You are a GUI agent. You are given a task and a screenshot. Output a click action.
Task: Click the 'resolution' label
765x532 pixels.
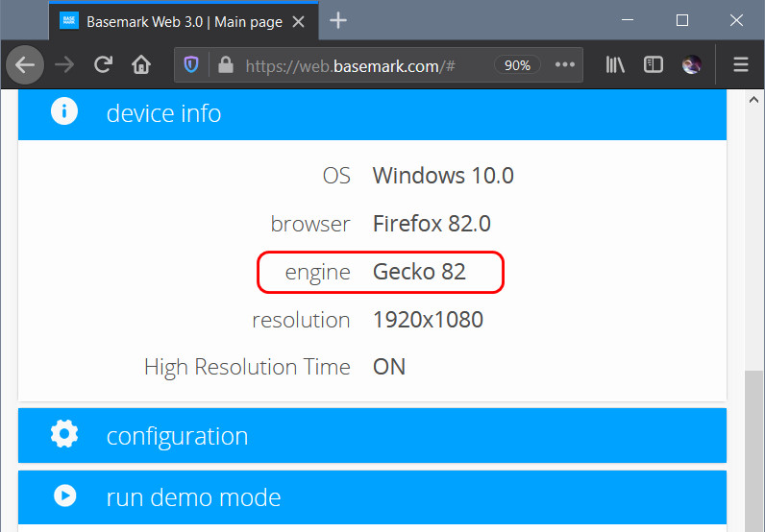[x=301, y=321]
